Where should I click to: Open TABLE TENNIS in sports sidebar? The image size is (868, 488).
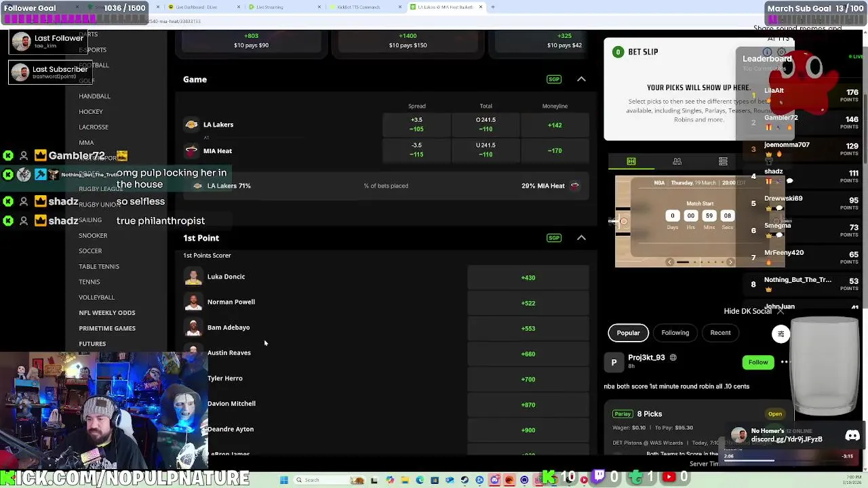click(99, 266)
